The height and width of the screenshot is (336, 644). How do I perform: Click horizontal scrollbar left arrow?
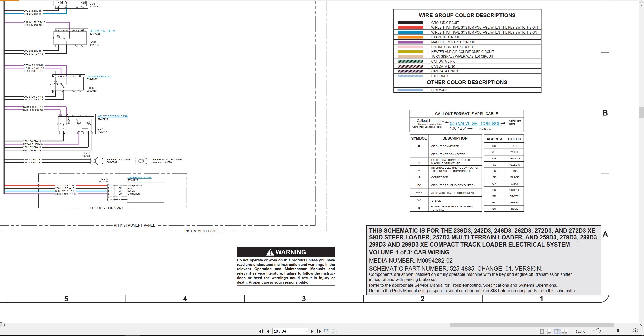[5, 325]
